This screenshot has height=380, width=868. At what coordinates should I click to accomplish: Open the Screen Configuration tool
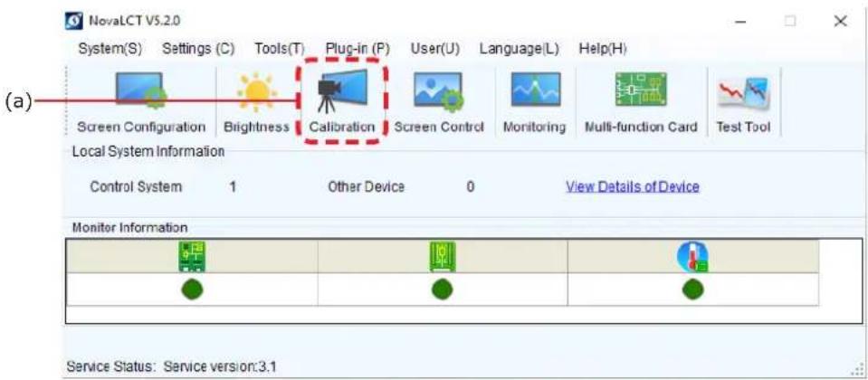point(140,102)
